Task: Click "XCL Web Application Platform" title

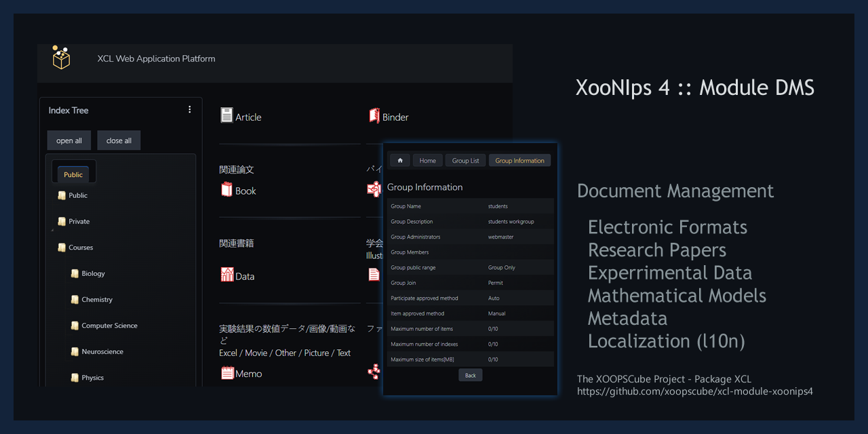Action: point(156,58)
